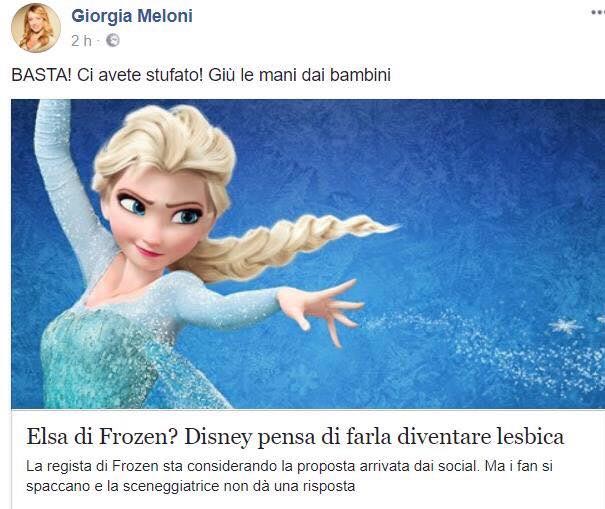This screenshot has width=605, height=509.
Task: Open the Elsa article preview image
Action: click(308, 254)
